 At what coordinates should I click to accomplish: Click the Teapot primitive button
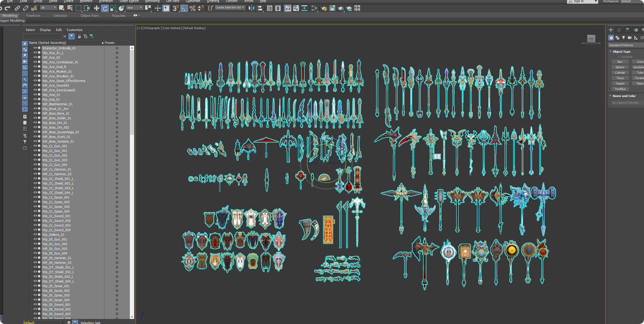click(620, 84)
